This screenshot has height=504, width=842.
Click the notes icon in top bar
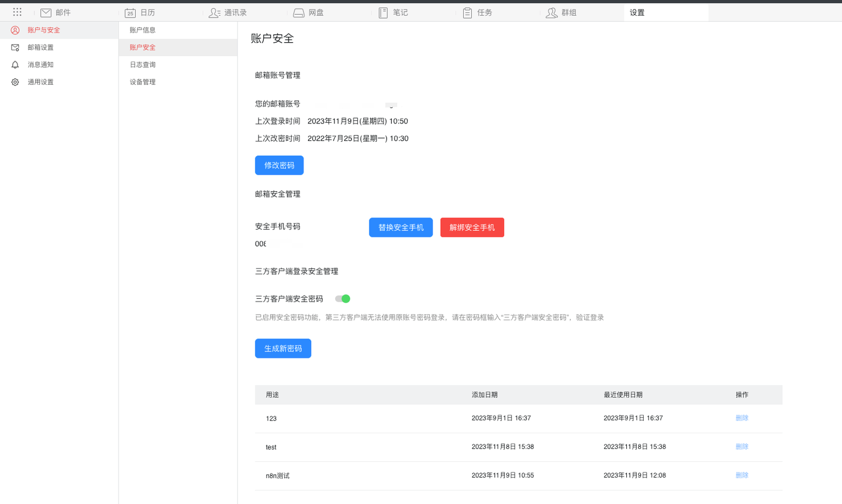tap(383, 13)
